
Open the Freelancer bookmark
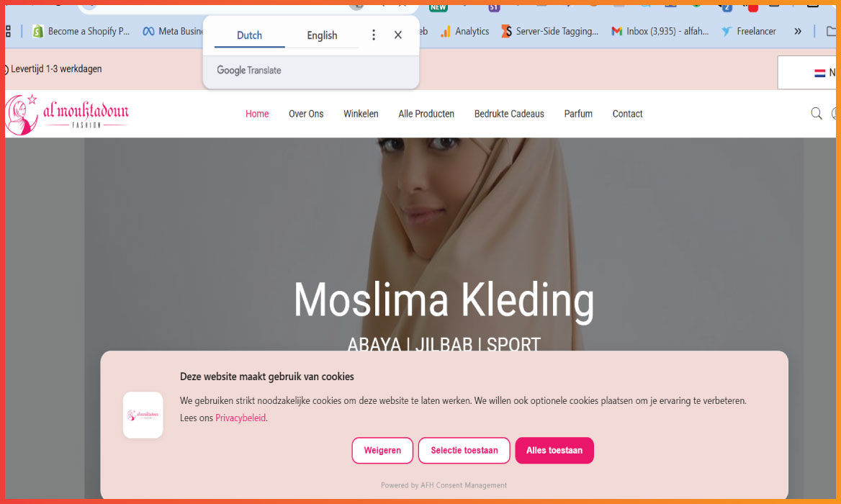(749, 31)
